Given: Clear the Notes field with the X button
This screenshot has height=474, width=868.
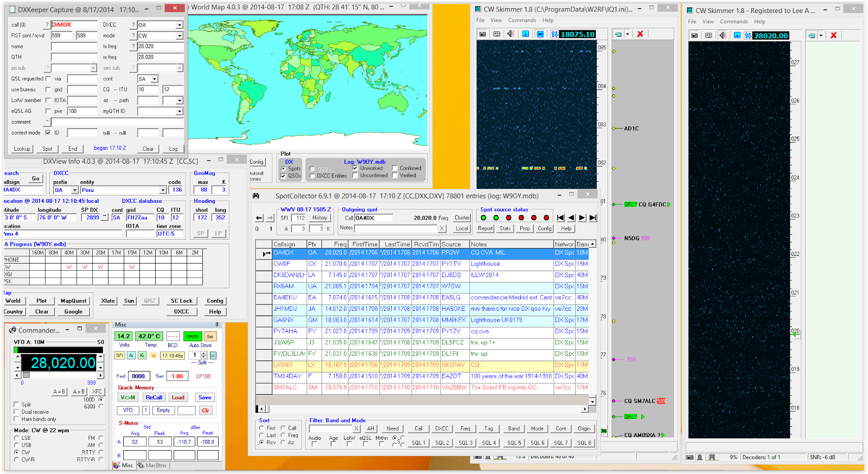Looking at the screenshot, I should [x=442, y=228].
